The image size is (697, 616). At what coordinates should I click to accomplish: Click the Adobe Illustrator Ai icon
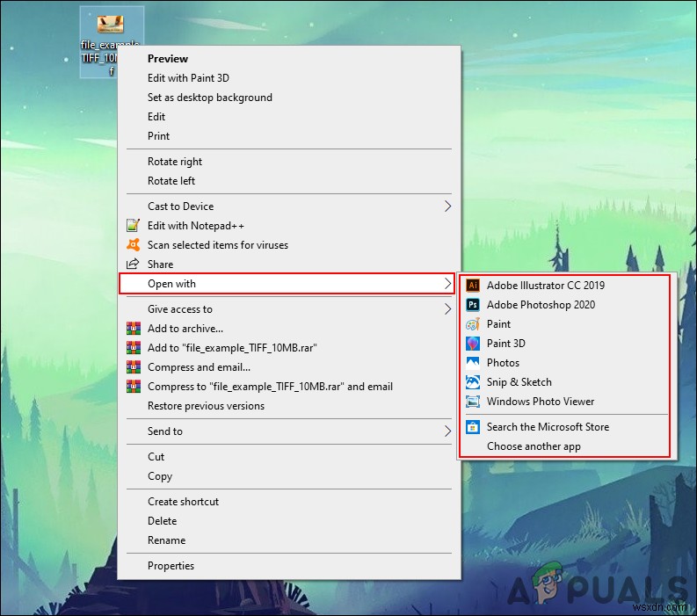473,286
